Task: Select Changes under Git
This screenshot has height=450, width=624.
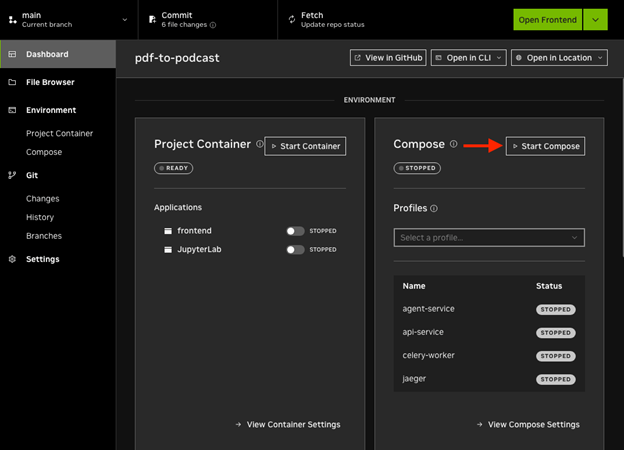Action: click(43, 199)
